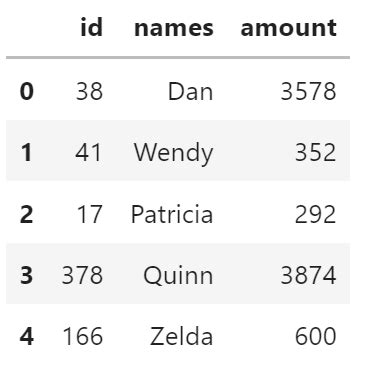Select row index 3
This screenshot has height=382, width=368.
pyautogui.click(x=27, y=275)
